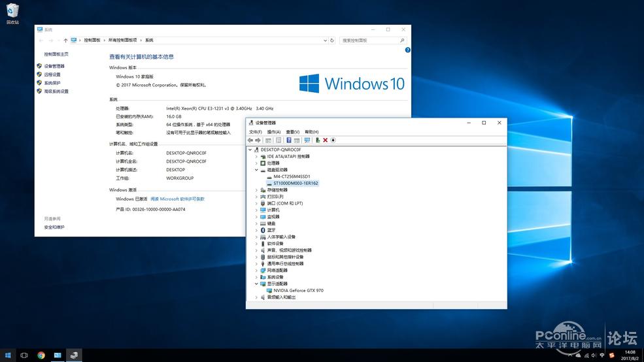The width and height of the screenshot is (644, 362).
Task: Switch to the Device Manager taskbar icon
Action: coord(74,355)
